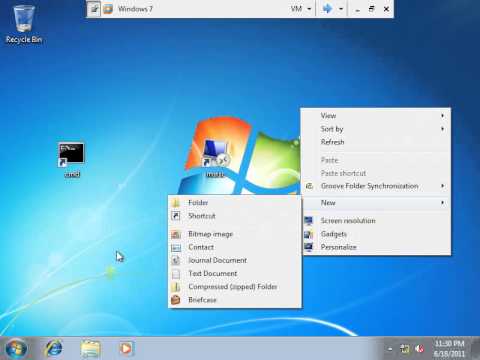Click the Shortcut arrow icon in submenu
Image resolution: width=480 pixels, height=360 pixels.
176,216
